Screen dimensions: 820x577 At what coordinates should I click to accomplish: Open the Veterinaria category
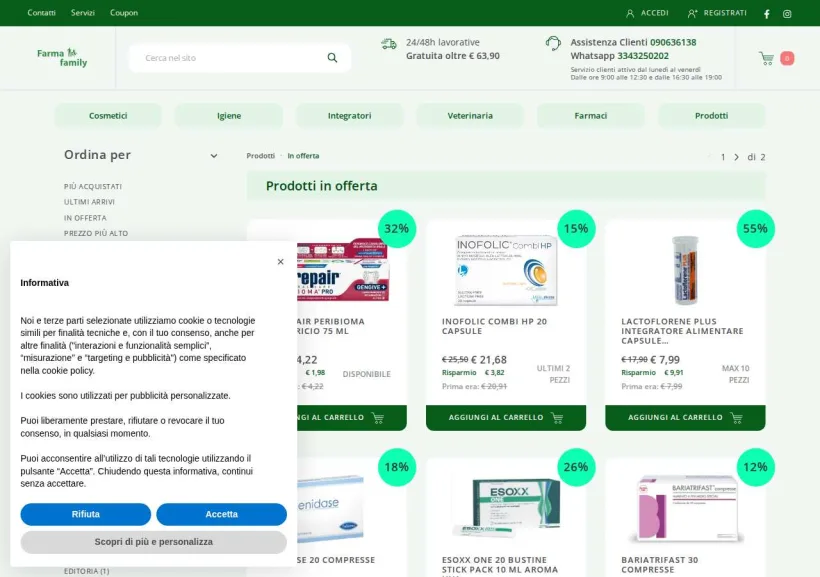click(470, 116)
